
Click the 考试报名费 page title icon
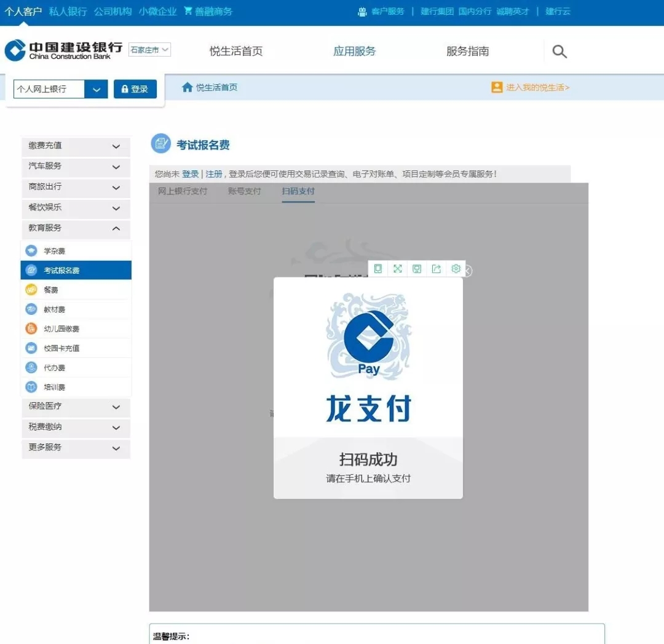(161, 144)
